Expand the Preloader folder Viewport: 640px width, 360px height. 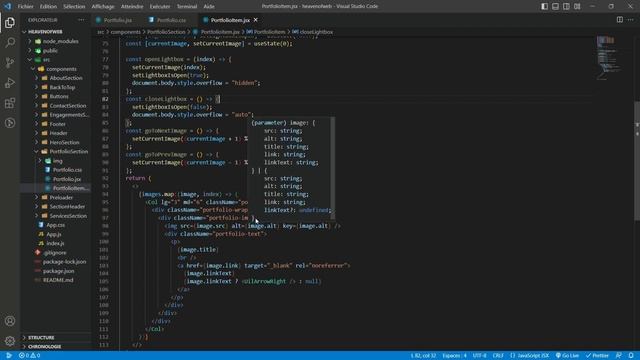point(36,198)
